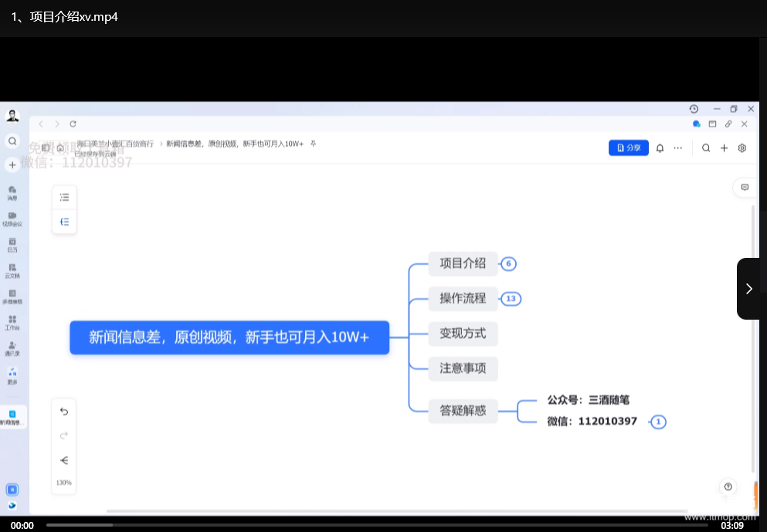Open the history clock icon
767x532 pixels.
tap(694, 109)
